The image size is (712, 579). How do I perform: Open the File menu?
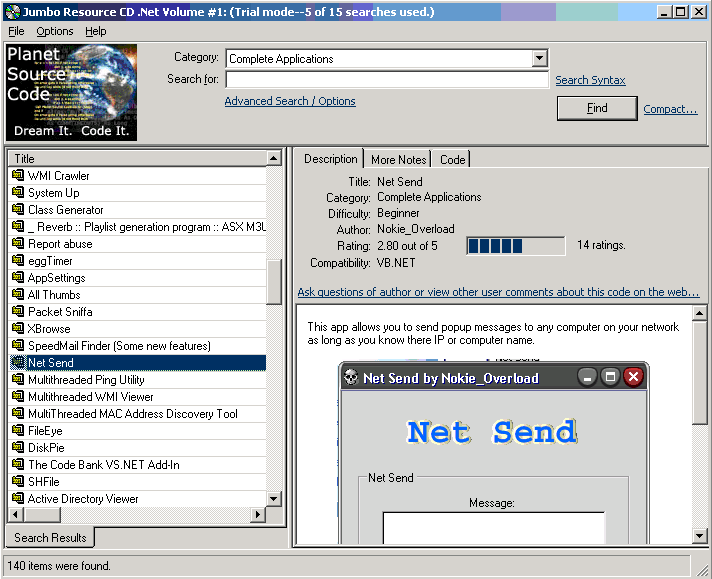(16, 31)
